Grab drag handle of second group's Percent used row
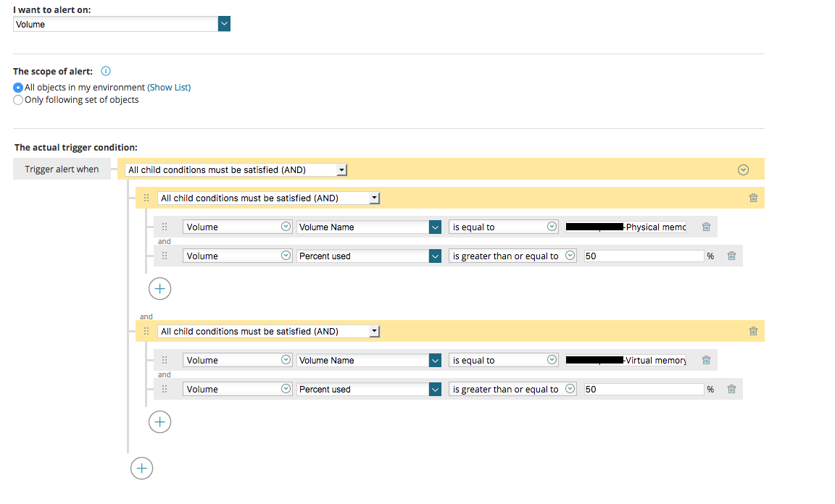The height and width of the screenshot is (504, 835). (165, 389)
